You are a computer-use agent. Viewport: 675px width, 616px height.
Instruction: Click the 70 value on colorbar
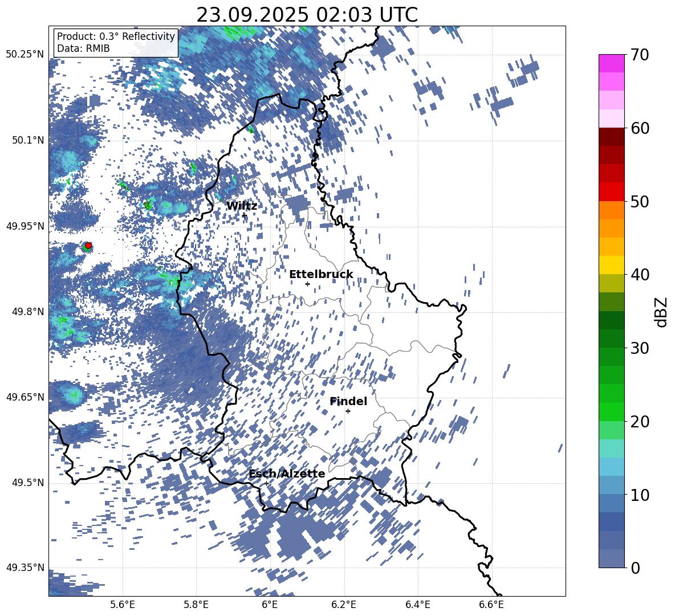pos(640,55)
